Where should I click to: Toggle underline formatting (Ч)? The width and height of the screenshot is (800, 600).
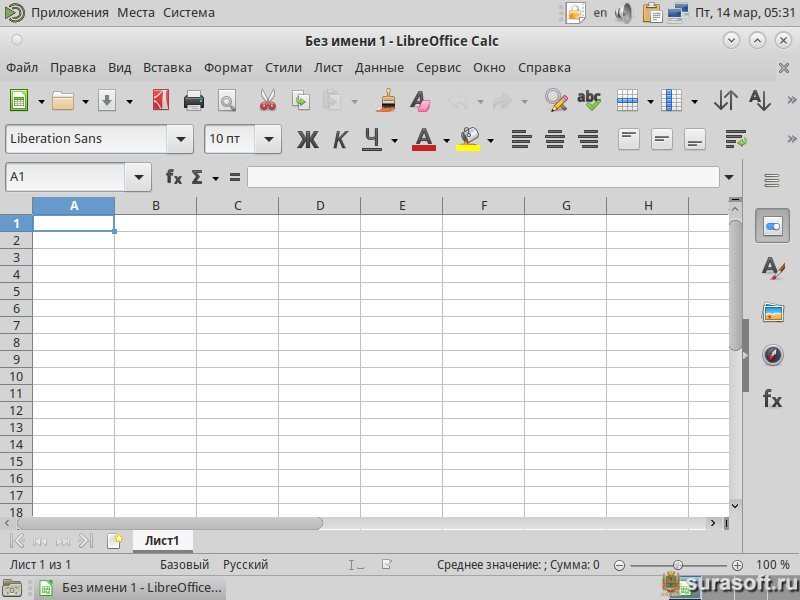(x=372, y=139)
